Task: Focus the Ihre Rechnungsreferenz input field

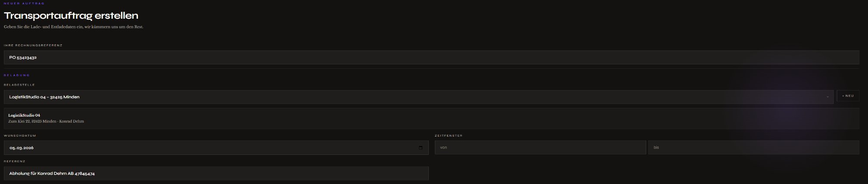Action: [x=431, y=57]
